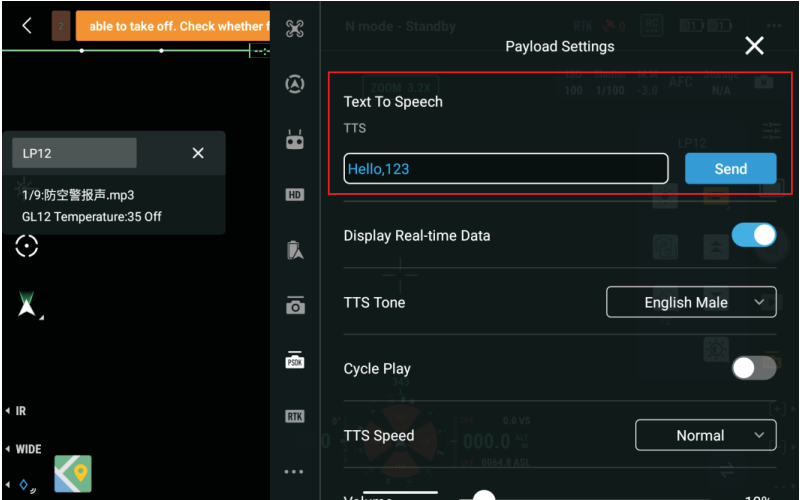Go back with the left arrow
800x500 pixels.
point(27,26)
